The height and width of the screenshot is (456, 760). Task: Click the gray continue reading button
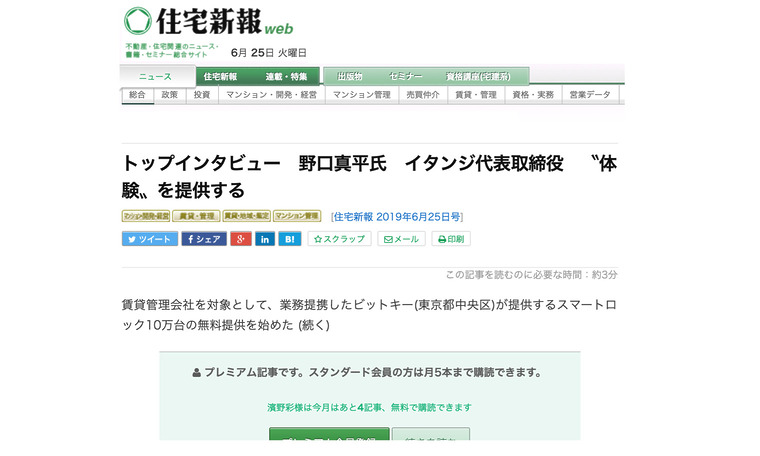point(430,442)
